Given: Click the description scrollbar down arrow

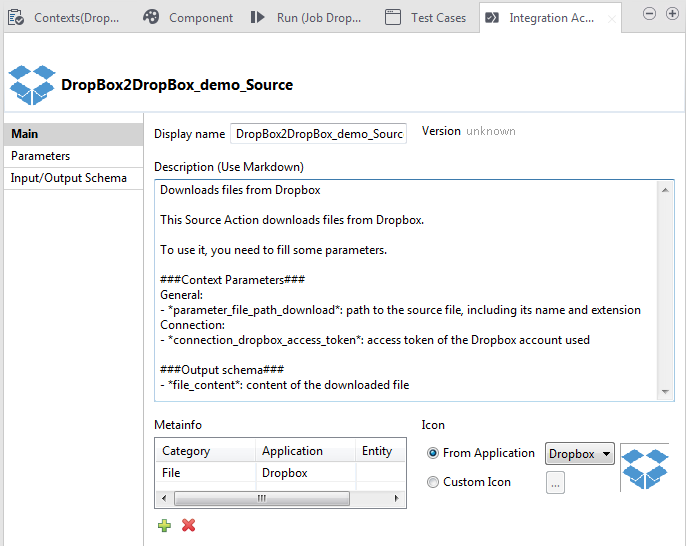Looking at the screenshot, I should point(665,392).
